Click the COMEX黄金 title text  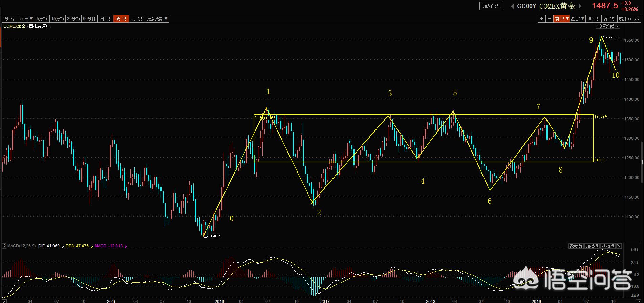point(557,6)
